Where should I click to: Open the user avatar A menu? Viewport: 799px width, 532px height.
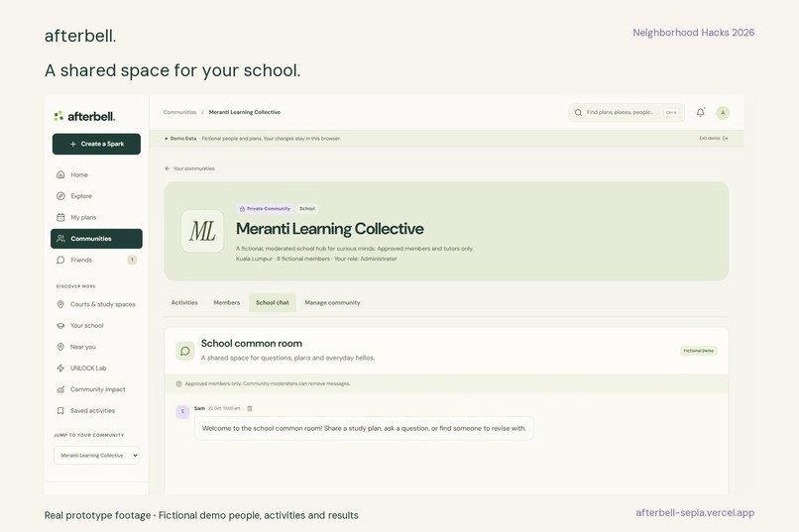723,113
